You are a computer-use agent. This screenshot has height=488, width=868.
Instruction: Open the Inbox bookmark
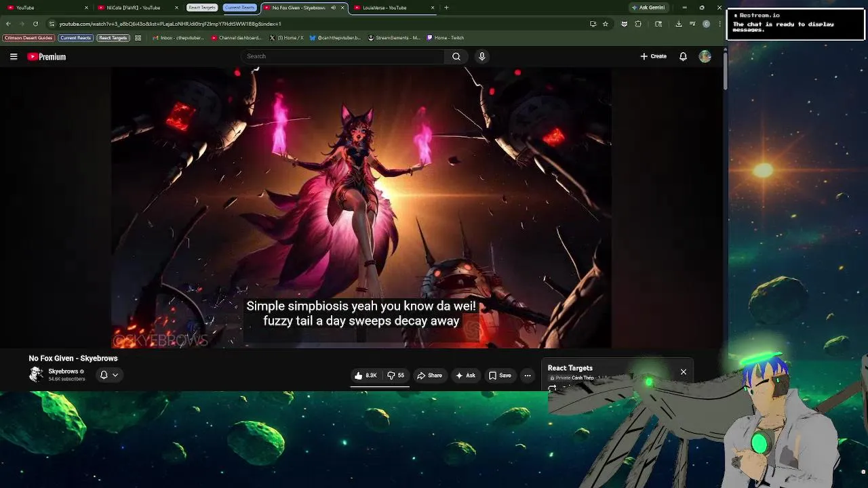coord(178,38)
